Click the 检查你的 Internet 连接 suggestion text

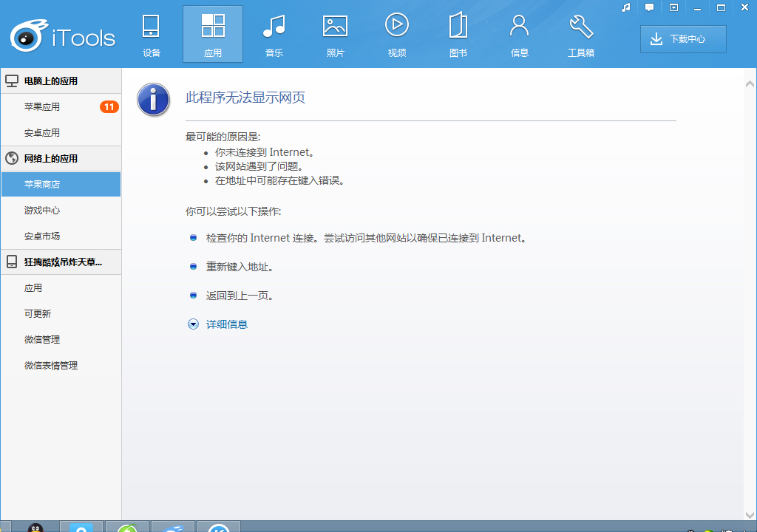point(366,238)
